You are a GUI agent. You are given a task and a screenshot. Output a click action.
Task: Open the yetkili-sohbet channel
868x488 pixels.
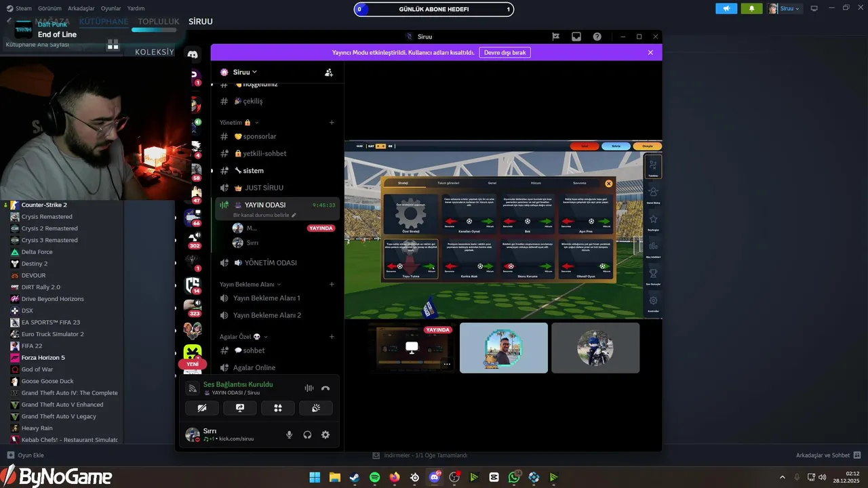coord(277,153)
